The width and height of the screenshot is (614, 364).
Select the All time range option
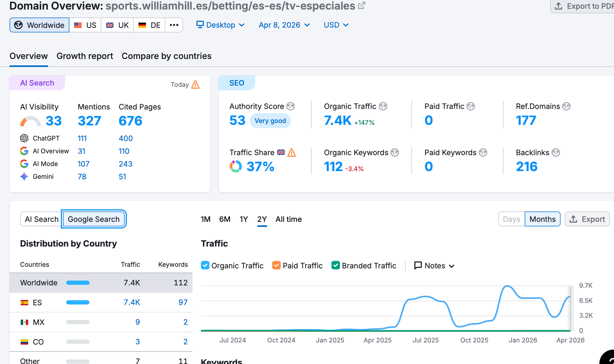[x=288, y=219]
